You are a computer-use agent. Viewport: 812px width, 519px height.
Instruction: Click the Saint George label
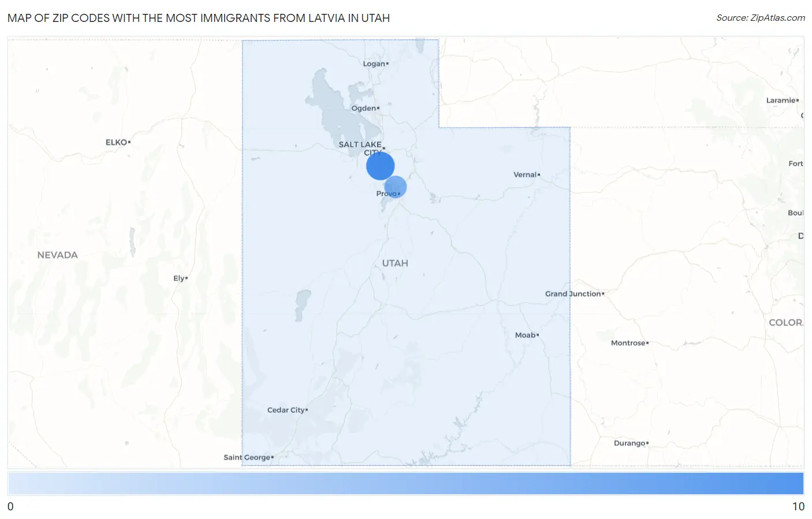(x=248, y=457)
